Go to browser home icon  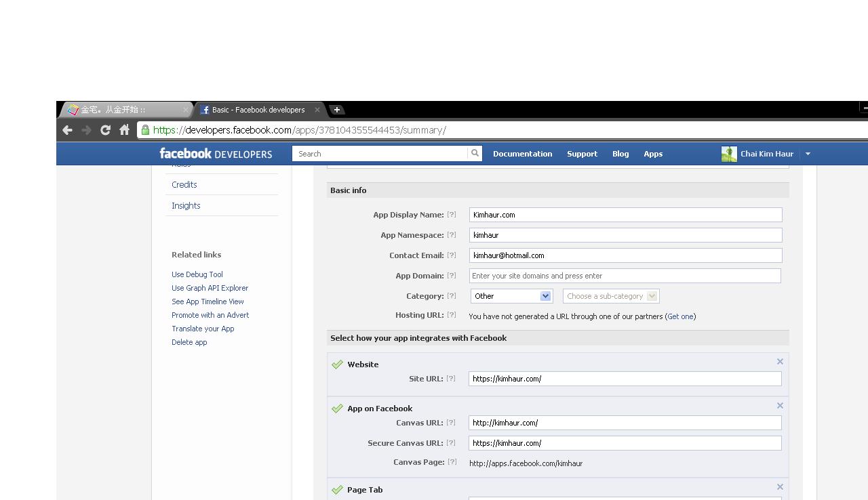[124, 130]
